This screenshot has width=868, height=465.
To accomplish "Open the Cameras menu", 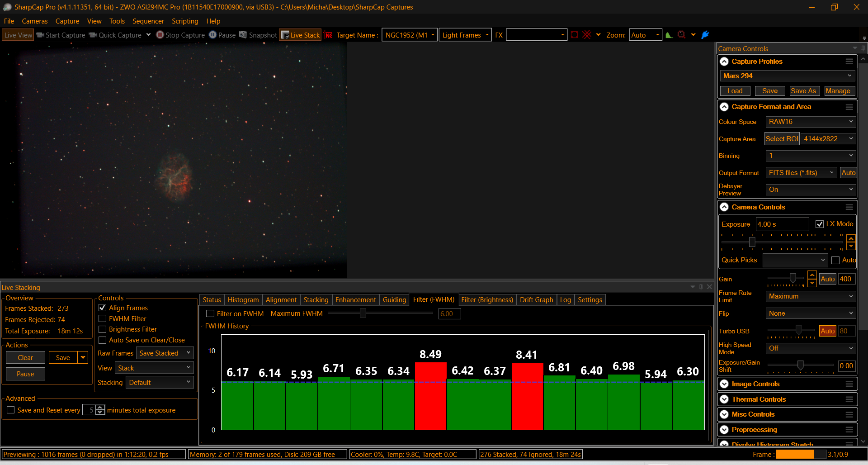I will [35, 21].
